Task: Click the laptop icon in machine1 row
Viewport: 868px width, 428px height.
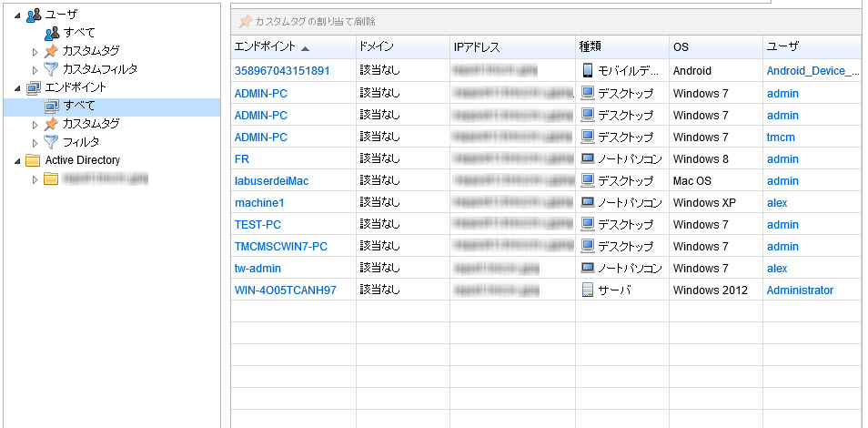Action: click(587, 203)
